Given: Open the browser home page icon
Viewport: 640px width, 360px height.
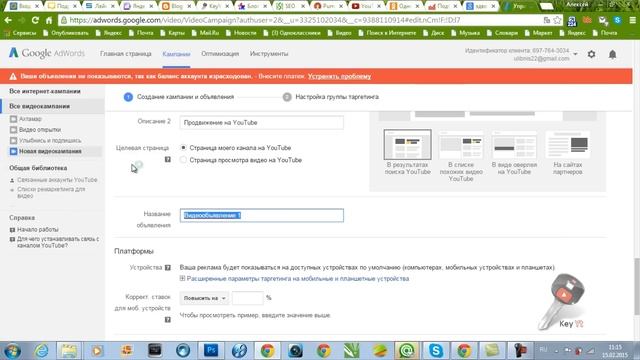Looking at the screenshot, I should (x=49, y=20).
